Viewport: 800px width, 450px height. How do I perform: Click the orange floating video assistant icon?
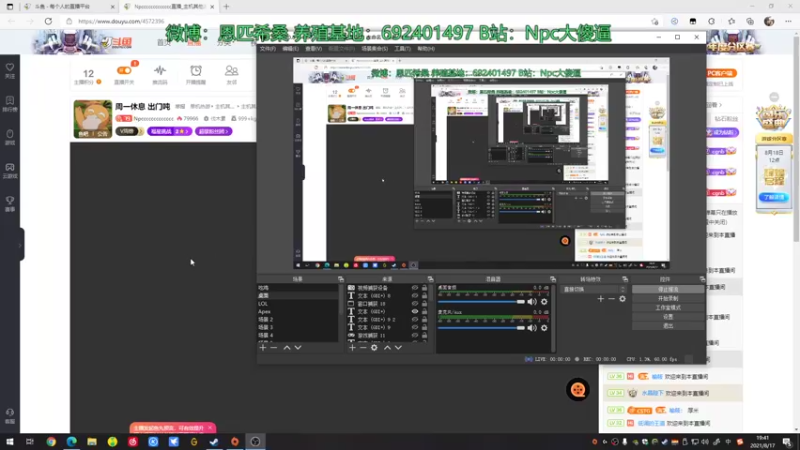578,390
